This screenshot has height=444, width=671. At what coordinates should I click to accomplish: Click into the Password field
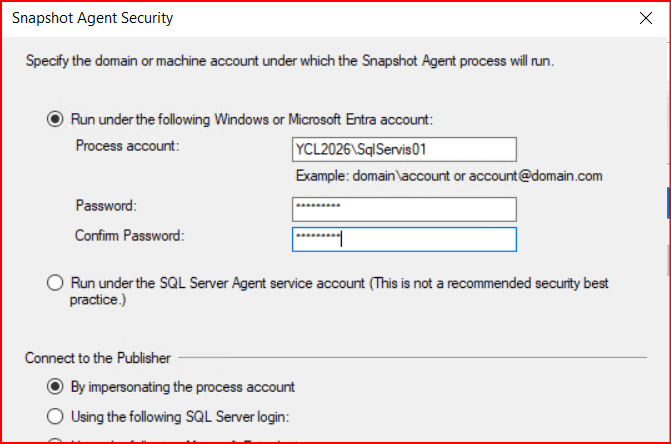tap(404, 208)
